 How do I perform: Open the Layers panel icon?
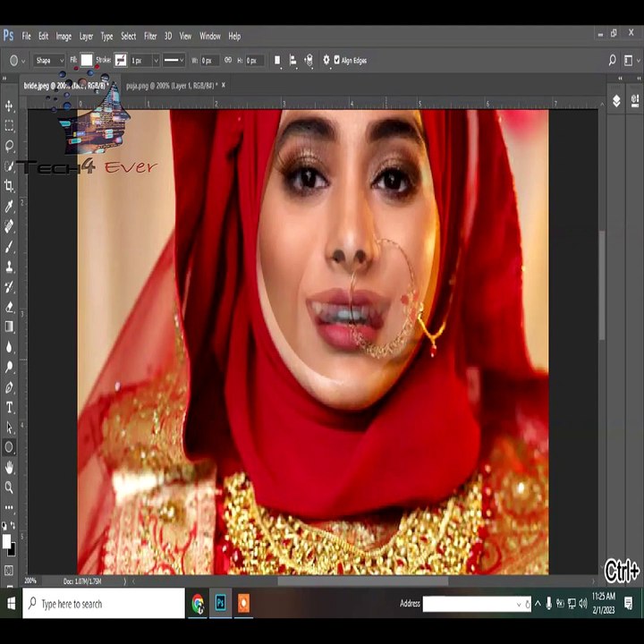[x=616, y=100]
